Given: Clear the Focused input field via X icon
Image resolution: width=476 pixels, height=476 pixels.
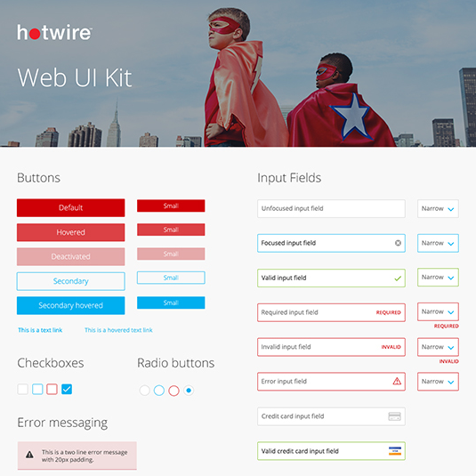Looking at the screenshot, I should tap(398, 243).
